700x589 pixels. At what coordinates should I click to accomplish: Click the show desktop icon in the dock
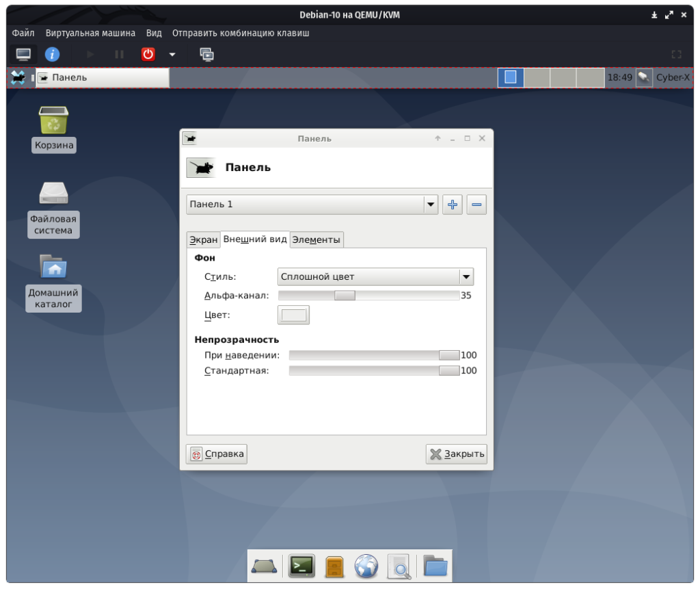pos(265,566)
